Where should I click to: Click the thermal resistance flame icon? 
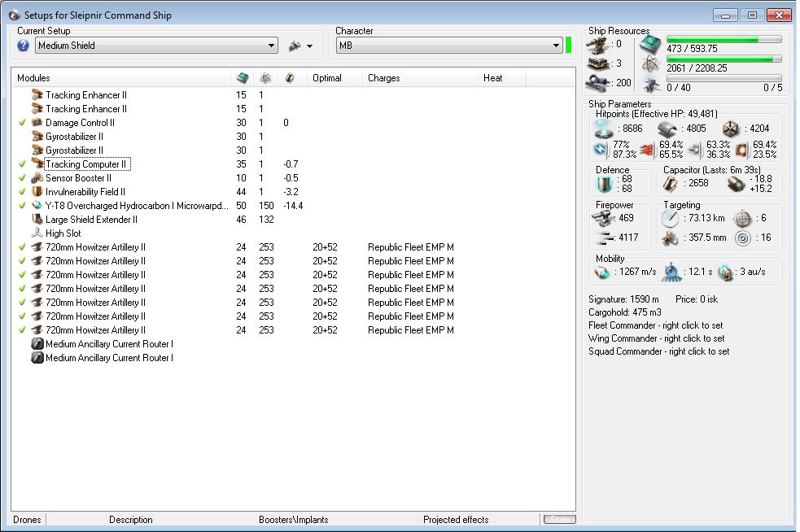[x=646, y=150]
